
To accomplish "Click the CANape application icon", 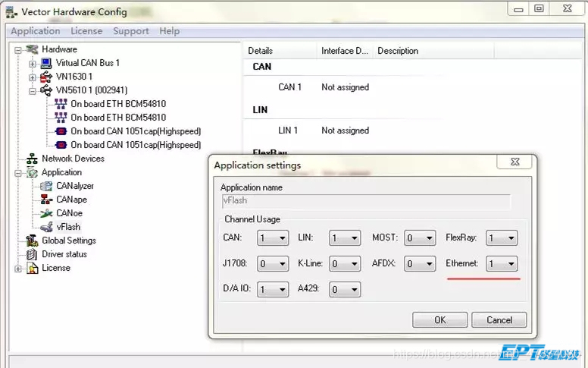I will point(46,200).
